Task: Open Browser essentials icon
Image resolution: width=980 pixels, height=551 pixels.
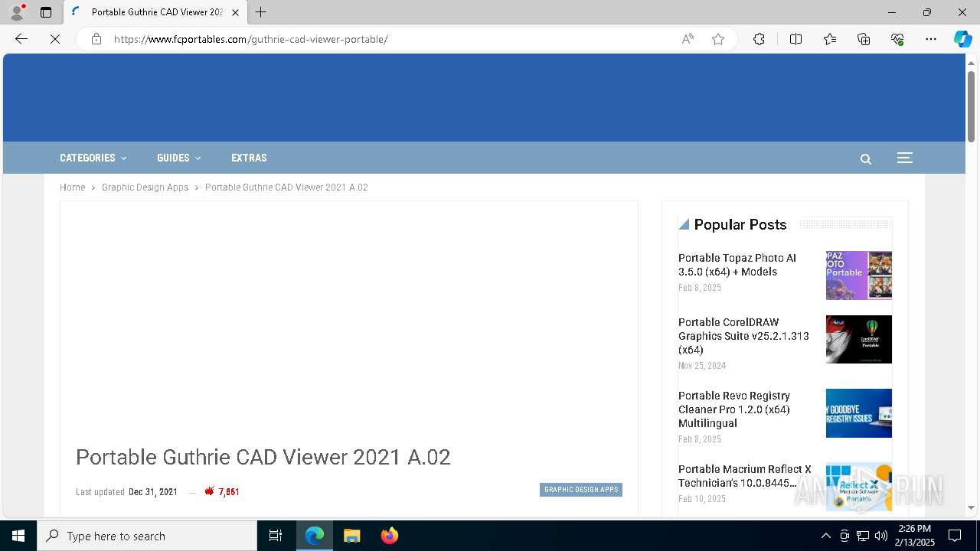Action: [x=897, y=39]
